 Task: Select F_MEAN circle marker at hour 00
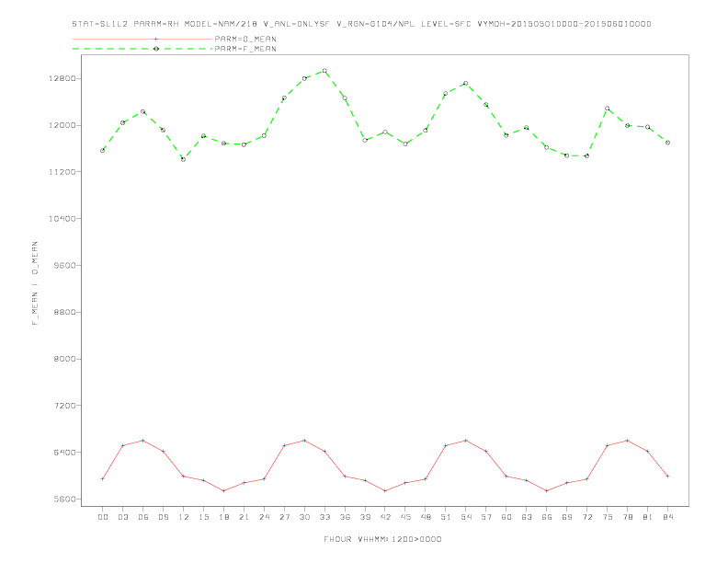[x=103, y=151]
